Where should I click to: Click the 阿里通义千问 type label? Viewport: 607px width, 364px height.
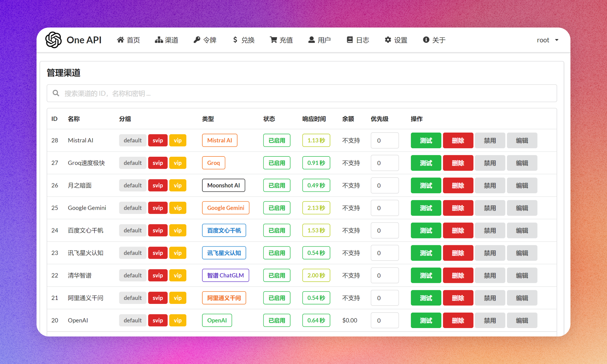coord(224,298)
